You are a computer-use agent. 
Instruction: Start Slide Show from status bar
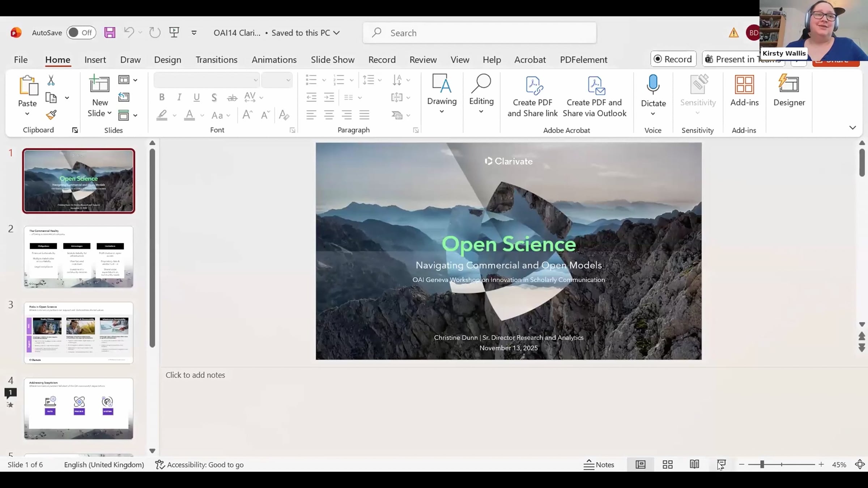tap(721, 465)
